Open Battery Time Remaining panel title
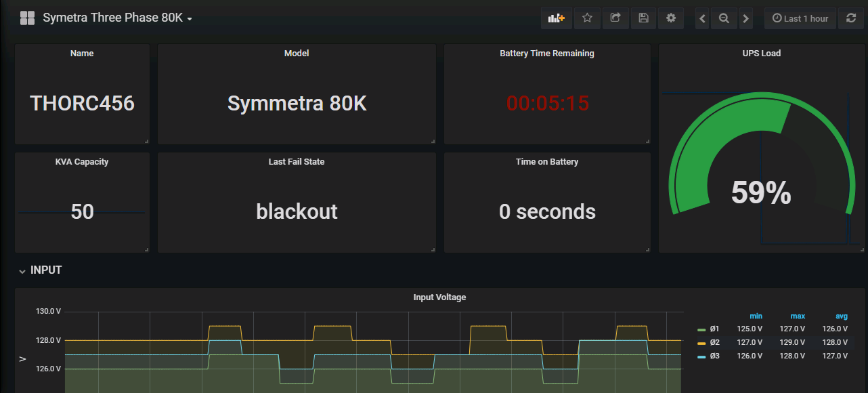 (547, 53)
